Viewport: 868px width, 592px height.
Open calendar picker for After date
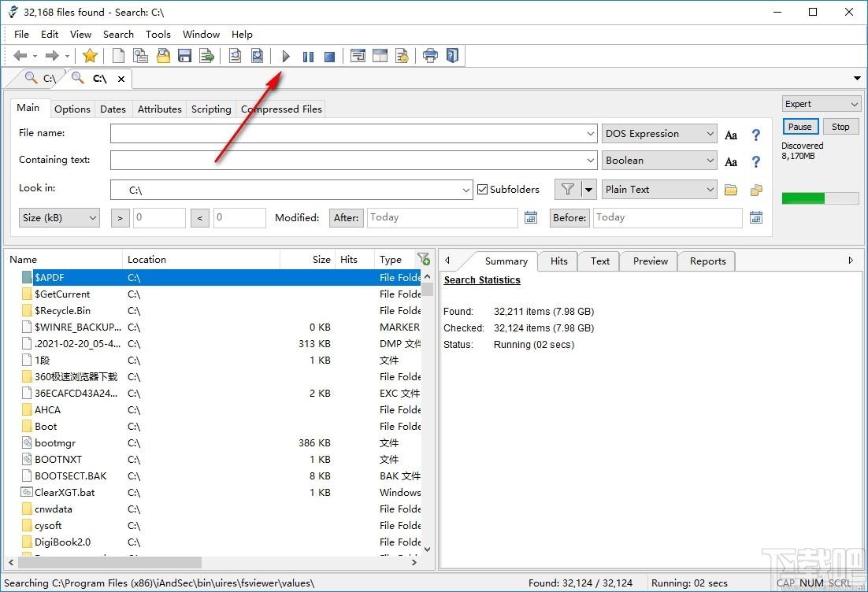(x=531, y=217)
